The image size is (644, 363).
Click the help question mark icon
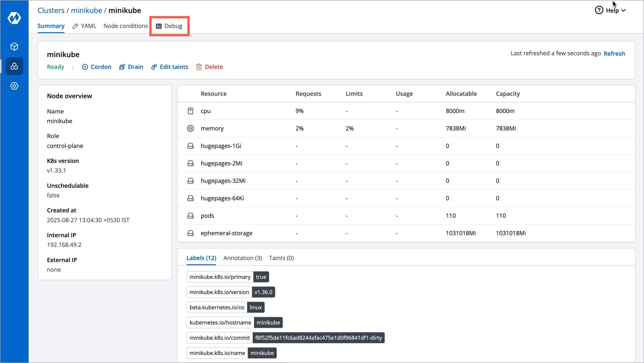599,10
